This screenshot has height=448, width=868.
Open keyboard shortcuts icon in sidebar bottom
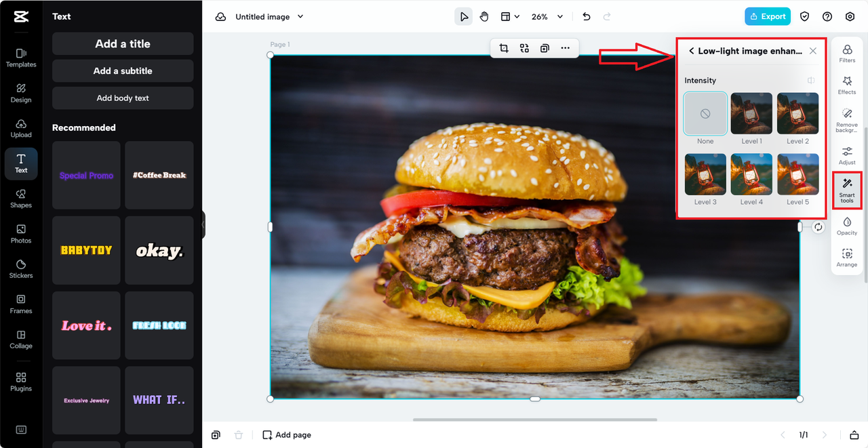[x=21, y=430]
